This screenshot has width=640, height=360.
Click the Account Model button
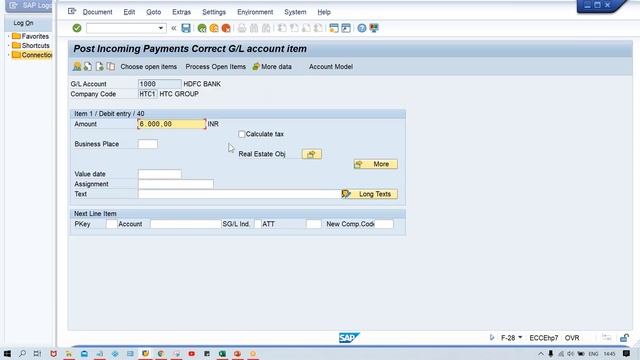(x=331, y=67)
